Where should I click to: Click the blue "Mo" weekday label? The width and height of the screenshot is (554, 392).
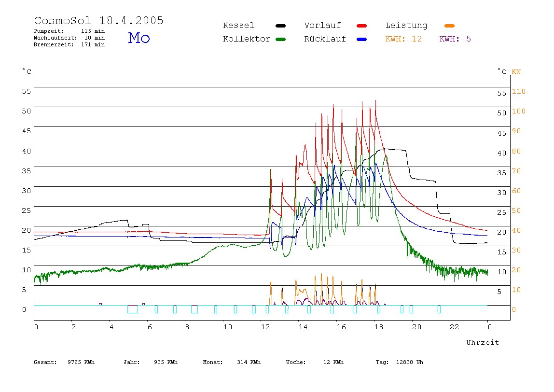point(139,38)
